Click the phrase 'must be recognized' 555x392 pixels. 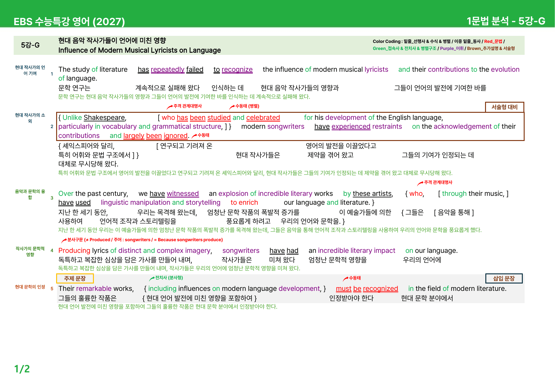point(367,289)
